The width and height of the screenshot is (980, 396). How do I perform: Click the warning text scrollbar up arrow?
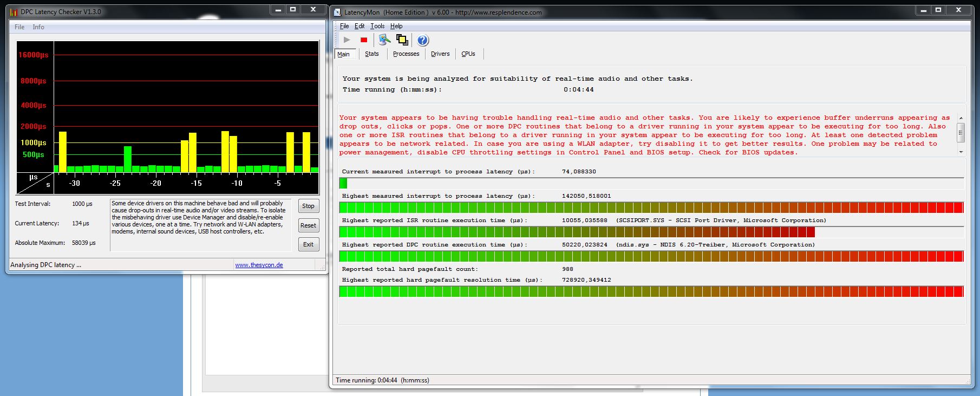point(961,118)
